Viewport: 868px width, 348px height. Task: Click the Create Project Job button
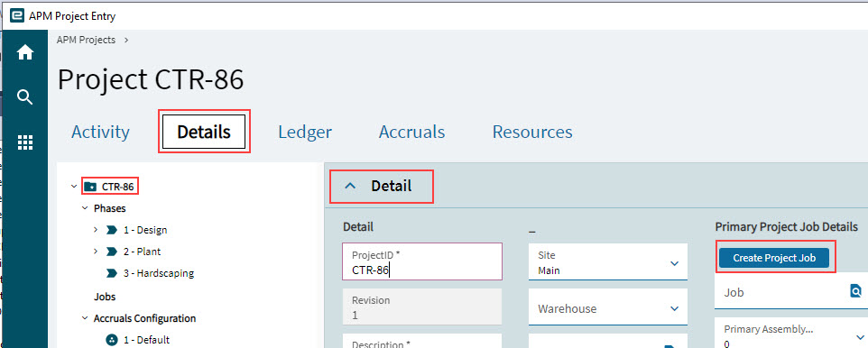pos(774,258)
